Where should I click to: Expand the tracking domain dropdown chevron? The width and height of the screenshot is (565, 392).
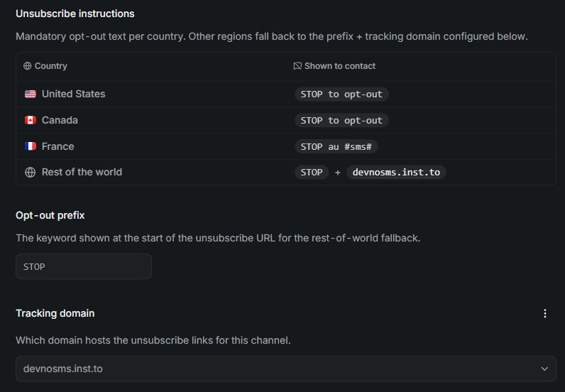(544, 369)
